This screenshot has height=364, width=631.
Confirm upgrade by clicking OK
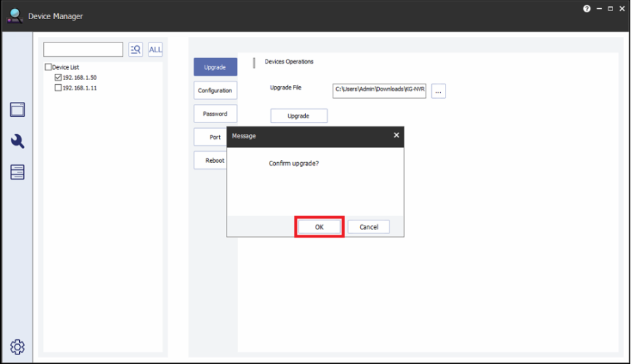point(319,227)
